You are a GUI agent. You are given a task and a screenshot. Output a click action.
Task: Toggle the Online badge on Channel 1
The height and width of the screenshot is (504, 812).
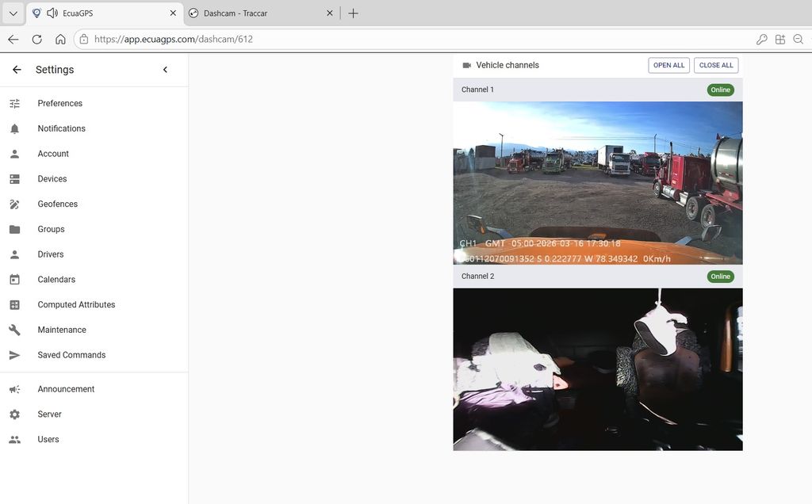click(x=719, y=90)
